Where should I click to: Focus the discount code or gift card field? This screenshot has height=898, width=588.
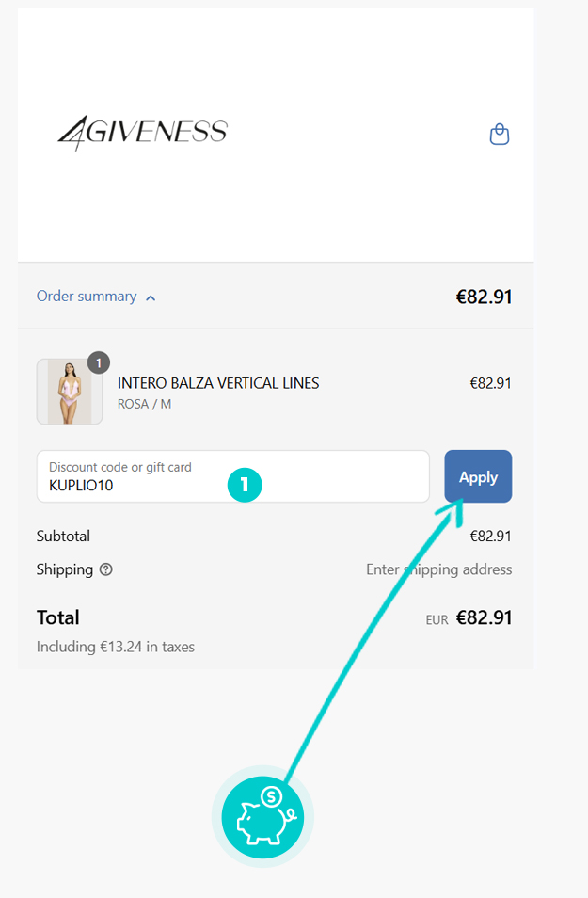(233, 476)
